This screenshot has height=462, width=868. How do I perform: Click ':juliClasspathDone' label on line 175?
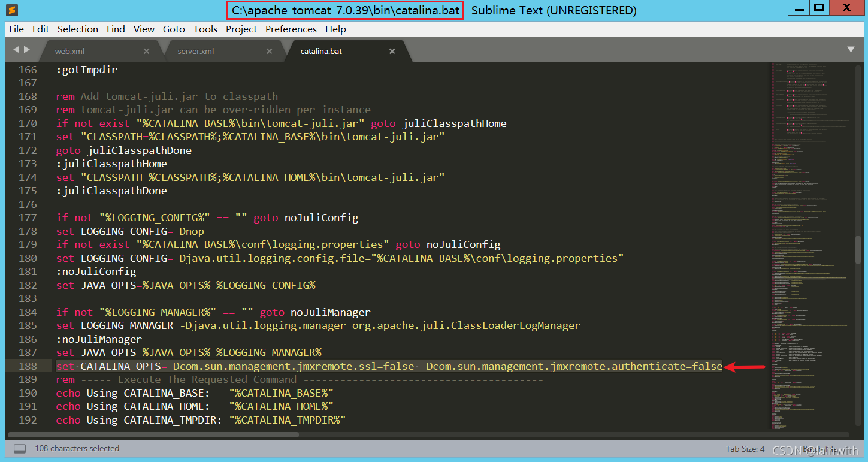click(x=111, y=191)
